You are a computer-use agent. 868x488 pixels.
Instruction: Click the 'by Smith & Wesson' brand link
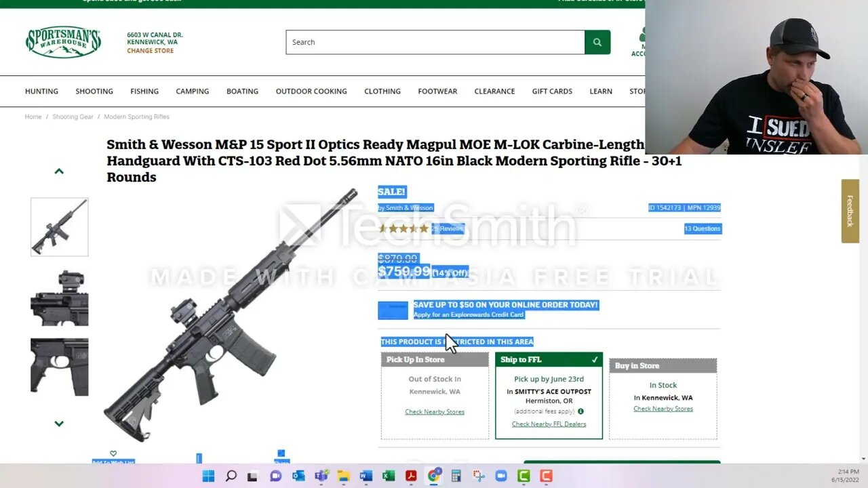tap(406, 208)
